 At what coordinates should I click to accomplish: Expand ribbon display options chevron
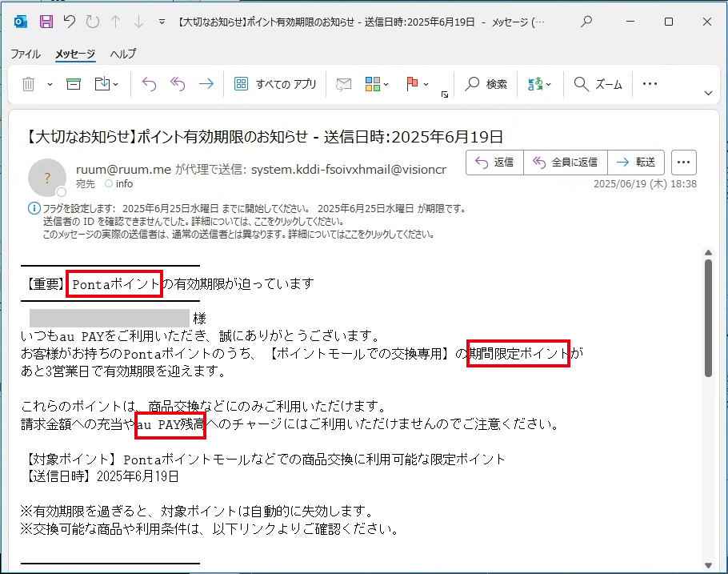tap(708, 93)
